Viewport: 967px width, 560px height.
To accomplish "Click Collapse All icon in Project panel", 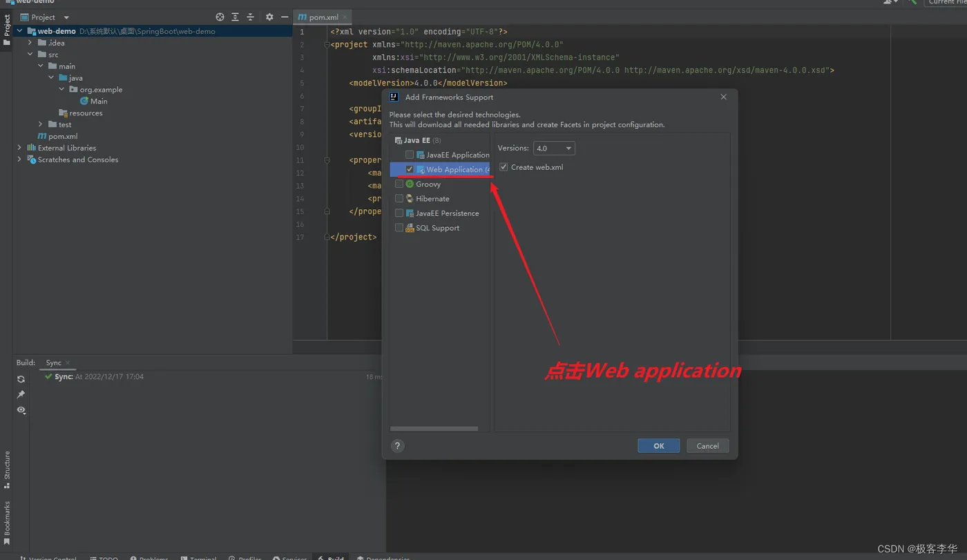I will coord(250,17).
